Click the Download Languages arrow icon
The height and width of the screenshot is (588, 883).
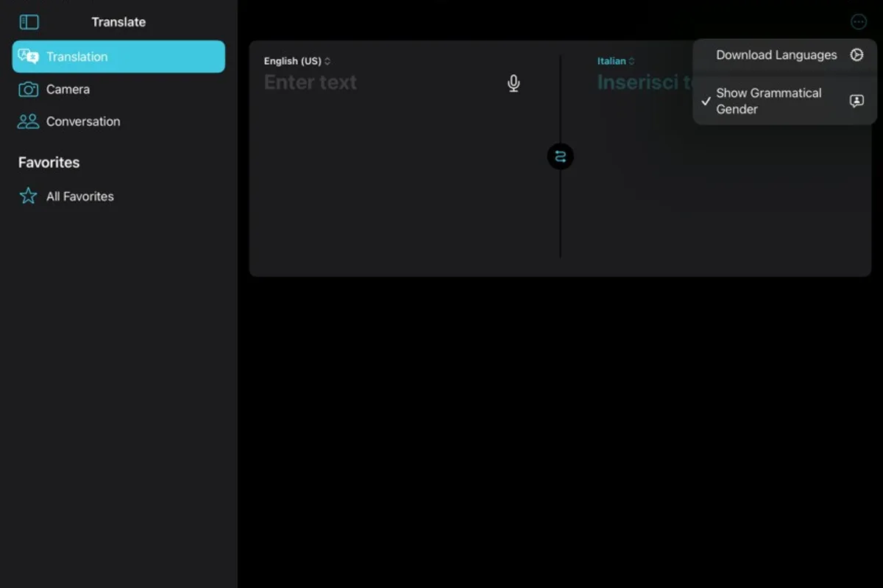[857, 54]
